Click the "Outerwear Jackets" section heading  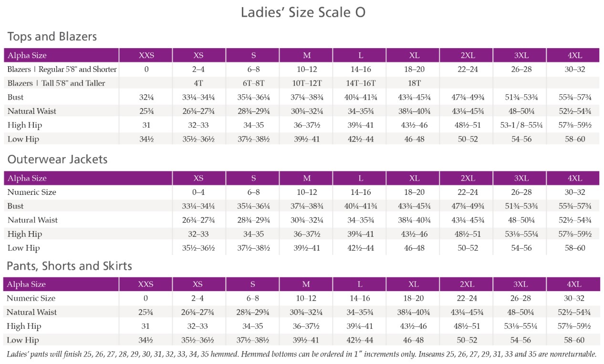[x=57, y=160]
